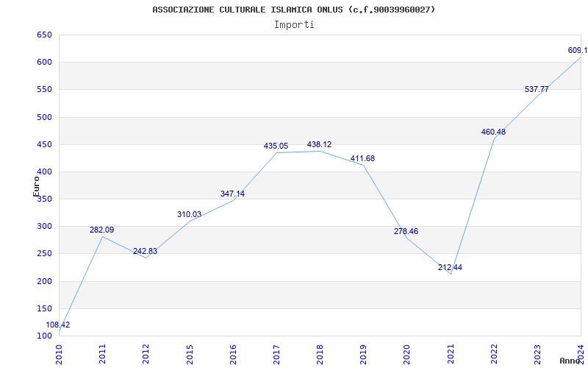The image size is (588, 368).
Task: Click the 550 y-axis tick label
Action: 44,90
